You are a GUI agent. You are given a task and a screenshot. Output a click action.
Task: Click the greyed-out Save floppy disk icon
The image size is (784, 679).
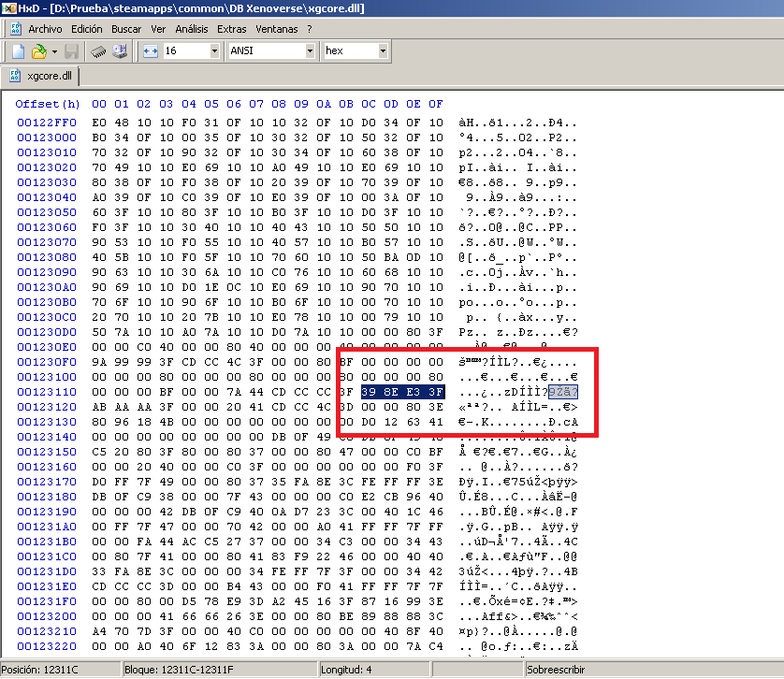(71, 51)
